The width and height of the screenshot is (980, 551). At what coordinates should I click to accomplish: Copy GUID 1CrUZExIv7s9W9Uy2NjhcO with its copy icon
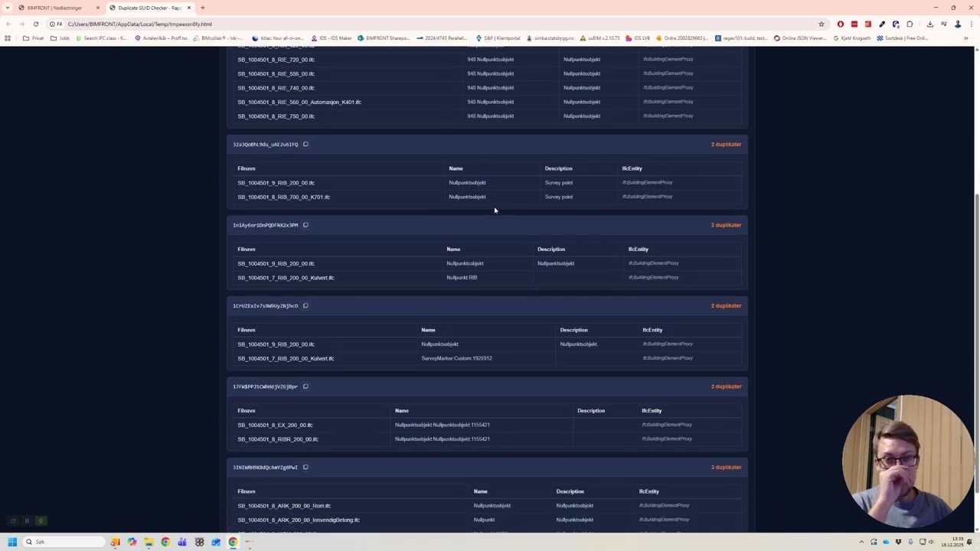(x=305, y=305)
